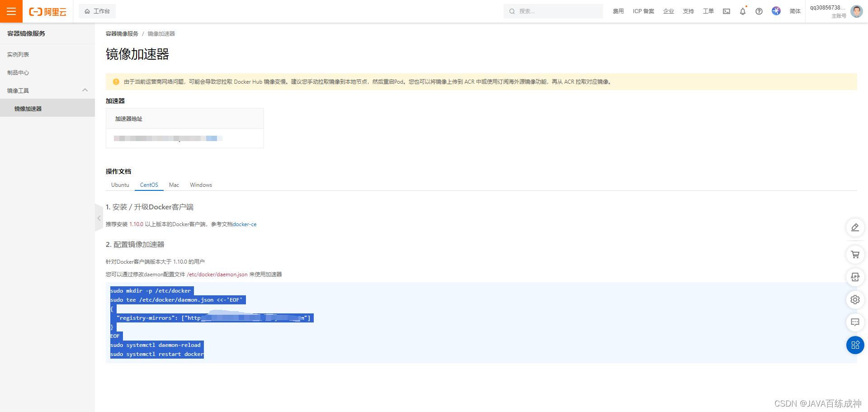The height and width of the screenshot is (412, 868).
Task: Click the blue floating apps grid button
Action: click(855, 345)
